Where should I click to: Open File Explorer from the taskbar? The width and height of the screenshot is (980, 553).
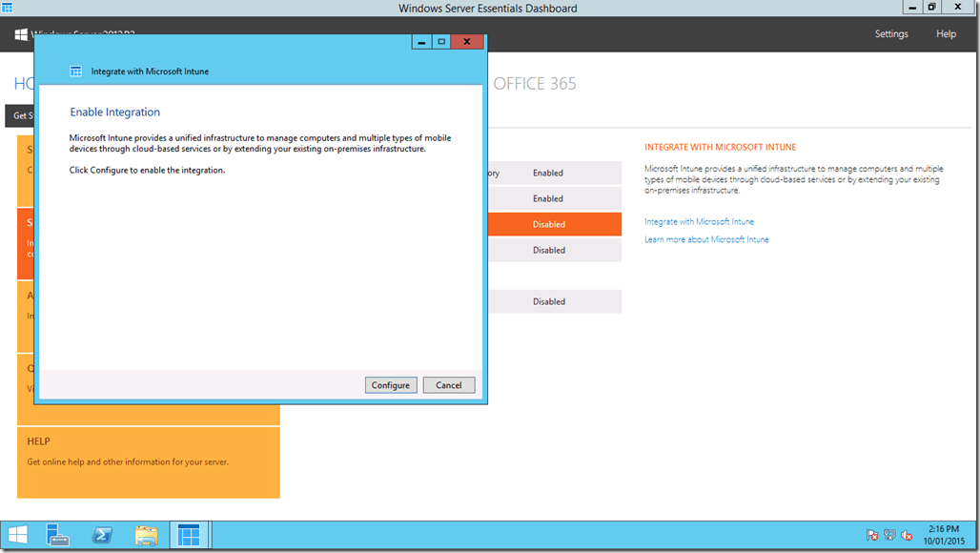click(146, 535)
